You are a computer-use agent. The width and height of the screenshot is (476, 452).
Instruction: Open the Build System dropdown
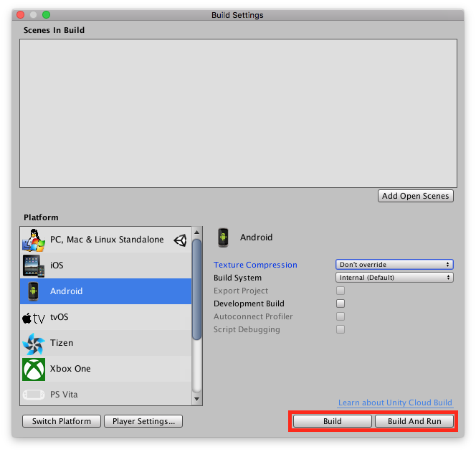(394, 278)
